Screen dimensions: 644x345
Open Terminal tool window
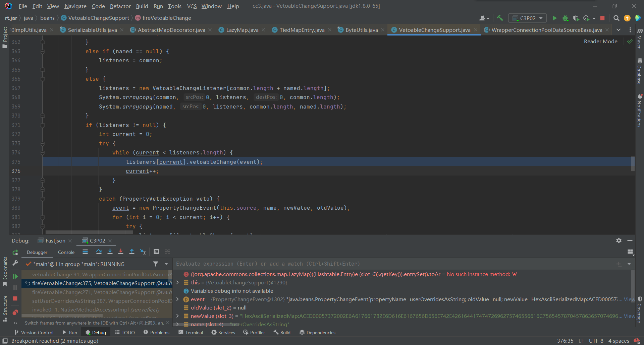(x=191, y=333)
